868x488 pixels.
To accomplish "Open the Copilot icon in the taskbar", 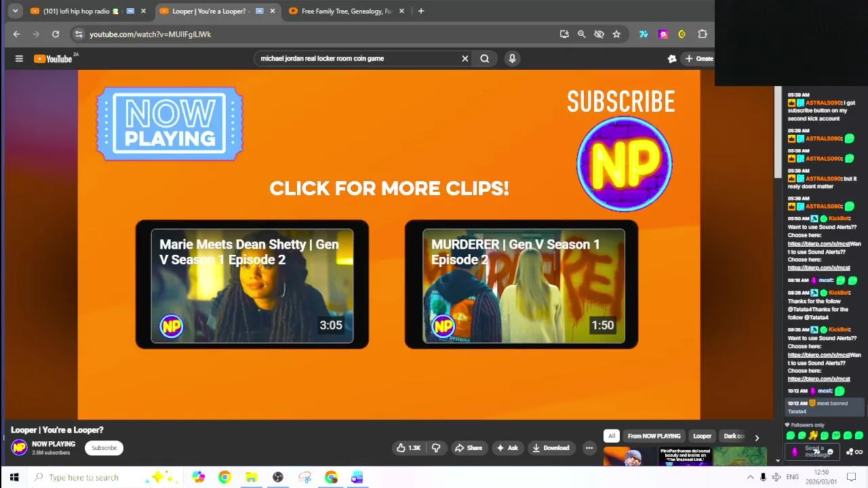I will 198,477.
